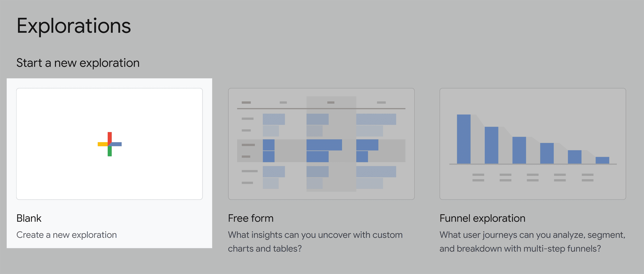Click the green arm of the plus icon
This screenshot has width=644, height=274.
pyautogui.click(x=110, y=151)
